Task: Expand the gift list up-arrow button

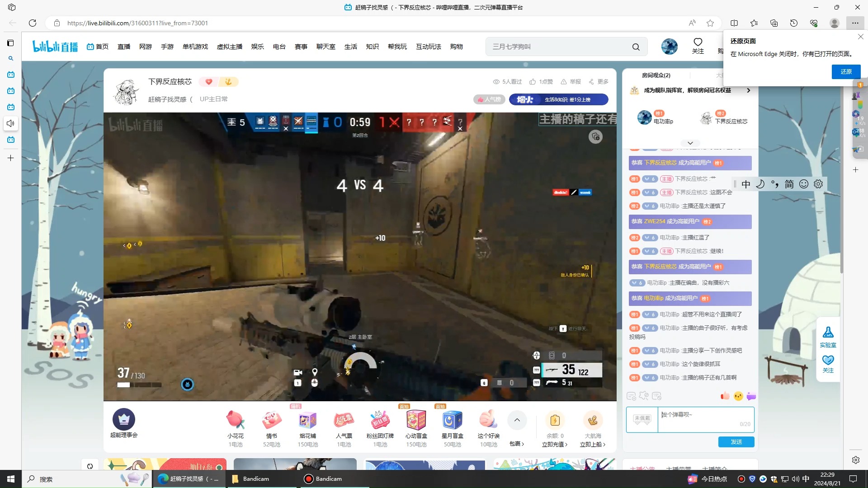Action: point(517,420)
